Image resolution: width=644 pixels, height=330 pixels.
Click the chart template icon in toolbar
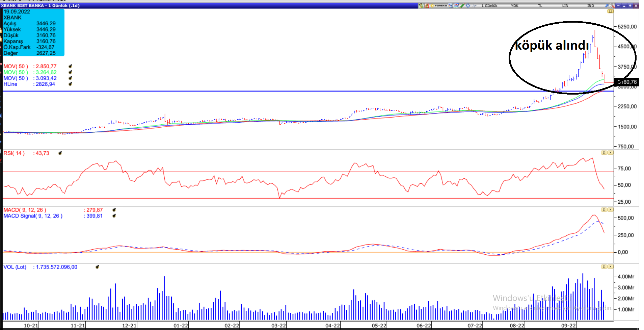(x=456, y=6)
